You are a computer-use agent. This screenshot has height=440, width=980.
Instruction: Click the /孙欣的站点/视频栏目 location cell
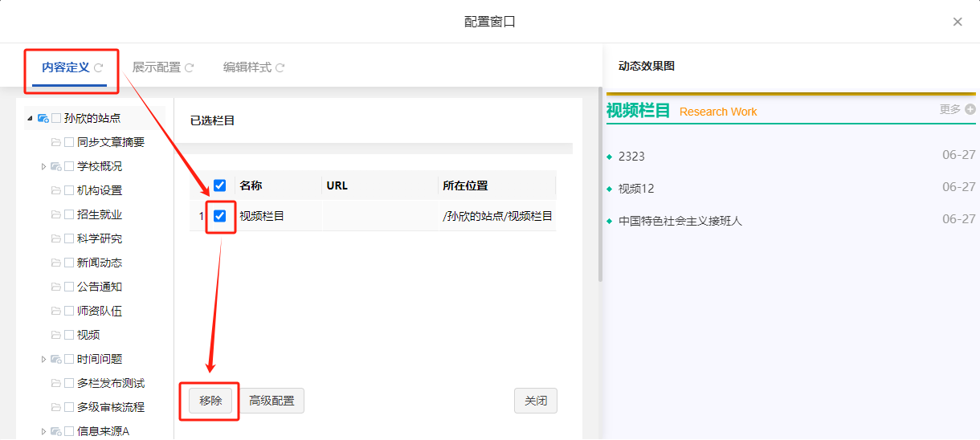[x=497, y=216]
